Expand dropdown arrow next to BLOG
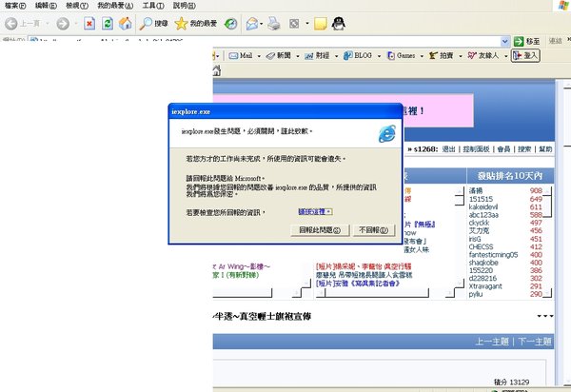The width and height of the screenshot is (571, 392). tap(379, 56)
